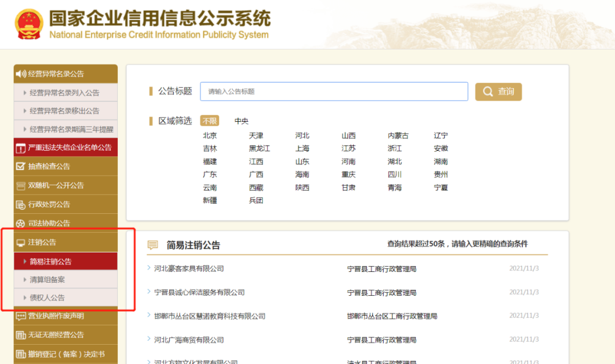Open 河北广海商贸有限公司 announcement

coord(189,340)
